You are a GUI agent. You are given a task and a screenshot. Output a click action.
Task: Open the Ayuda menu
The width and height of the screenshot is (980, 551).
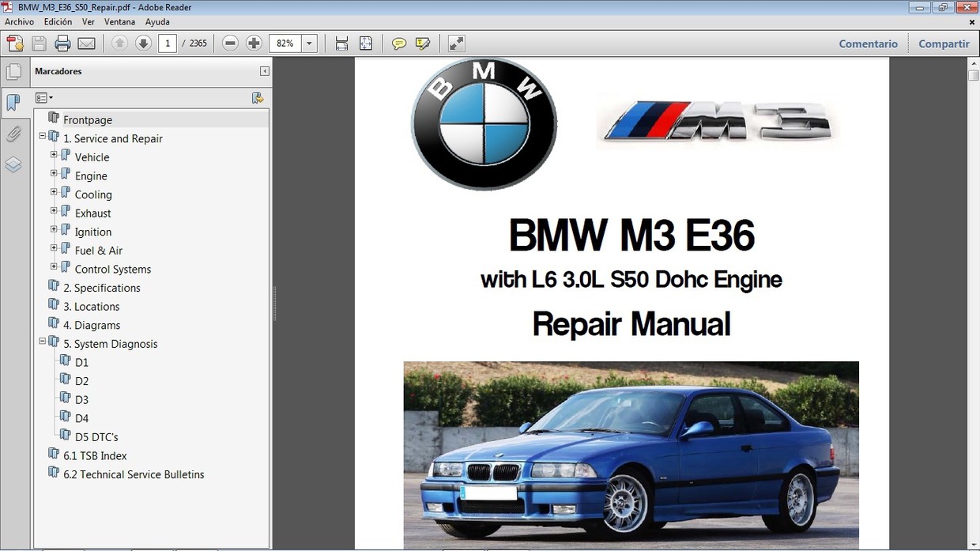click(x=157, y=22)
